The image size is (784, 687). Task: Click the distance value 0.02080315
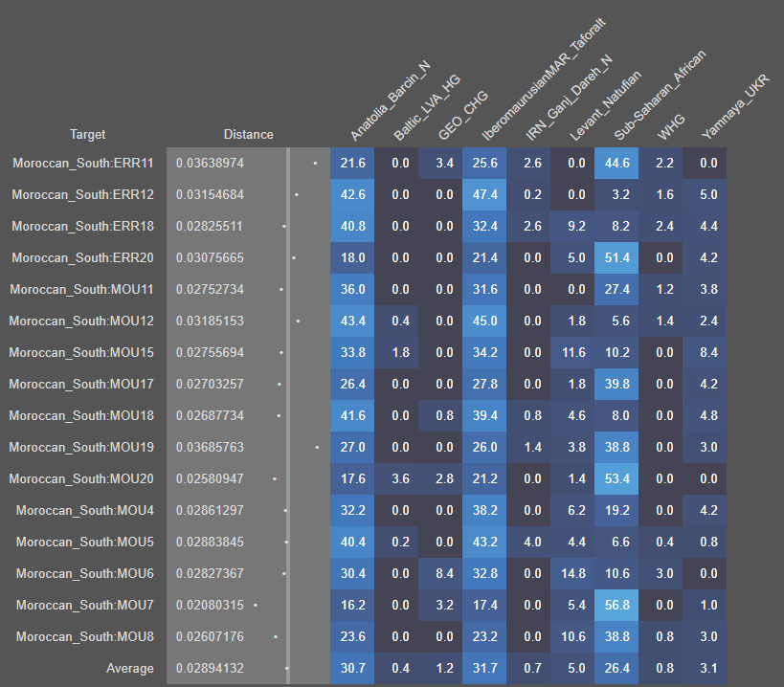210,606
